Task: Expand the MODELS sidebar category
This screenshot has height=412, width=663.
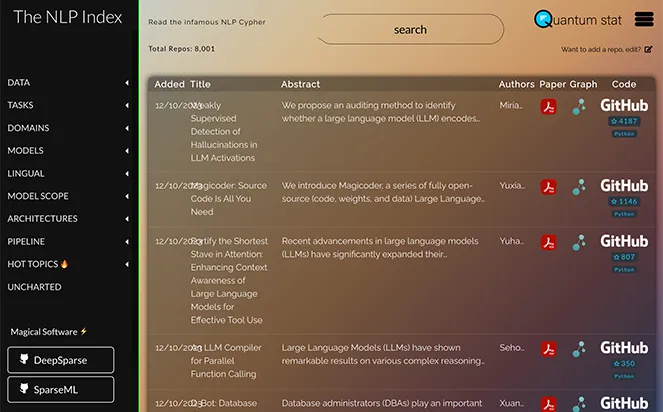Action: (x=68, y=151)
